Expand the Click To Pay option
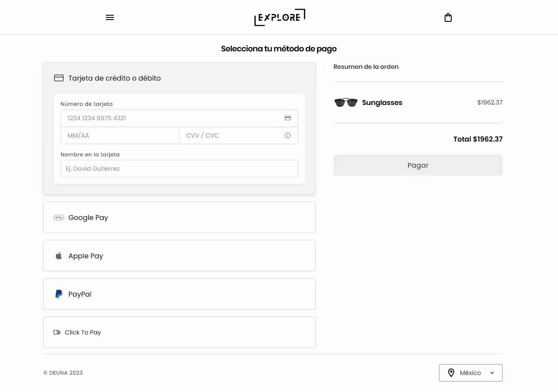Screen dimensions: 558x392 click(179, 332)
